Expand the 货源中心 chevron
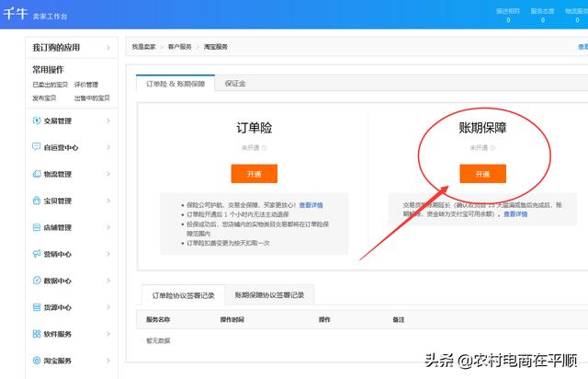The height and width of the screenshot is (379, 588). 108,307
